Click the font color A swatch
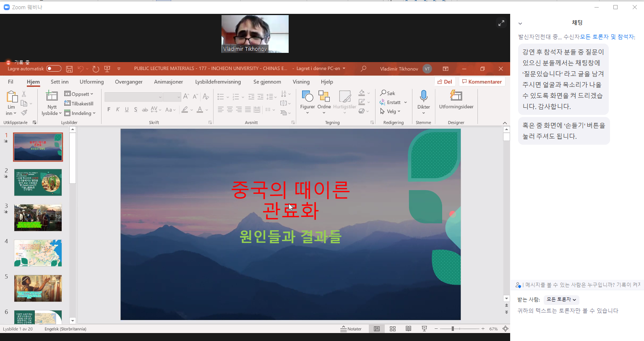 (x=200, y=110)
